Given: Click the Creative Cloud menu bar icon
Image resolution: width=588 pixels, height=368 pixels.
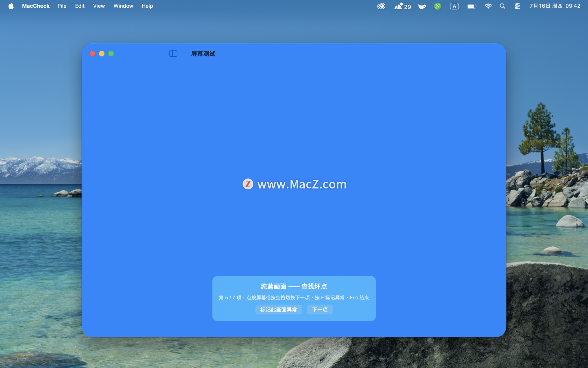Looking at the screenshot, I should pos(381,6).
